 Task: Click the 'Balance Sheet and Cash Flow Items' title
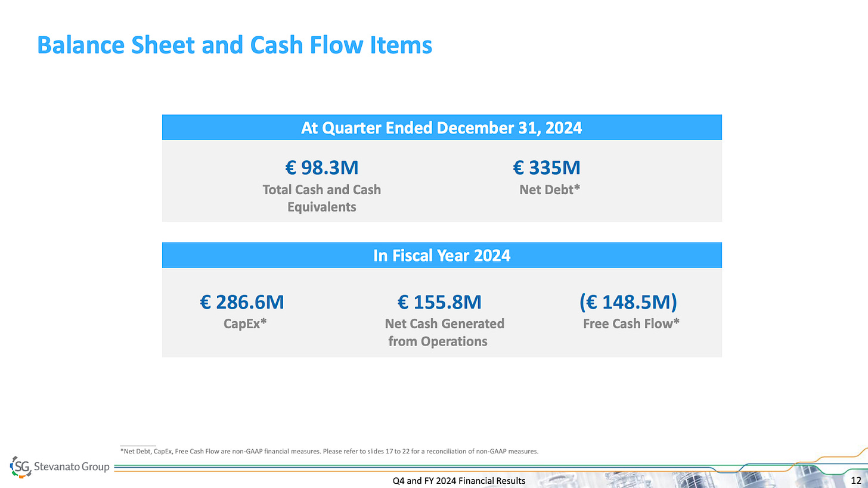pos(234,45)
